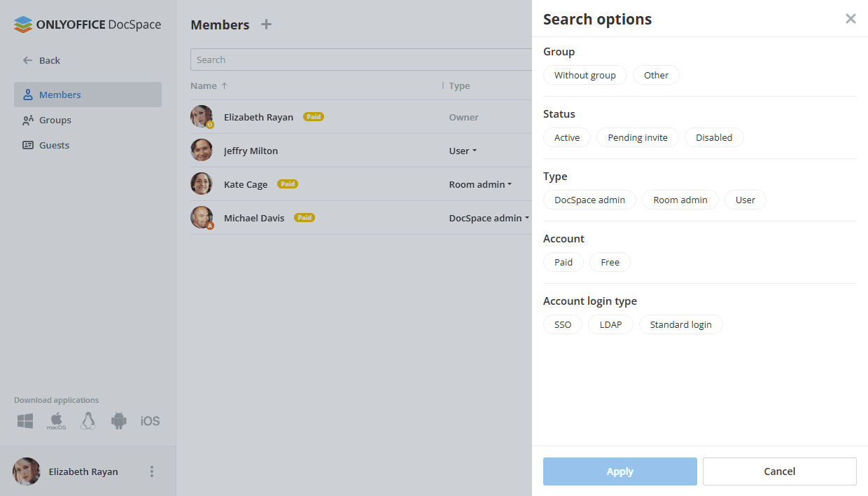Click the Android download icon
Image resolution: width=868 pixels, height=496 pixels.
click(119, 421)
